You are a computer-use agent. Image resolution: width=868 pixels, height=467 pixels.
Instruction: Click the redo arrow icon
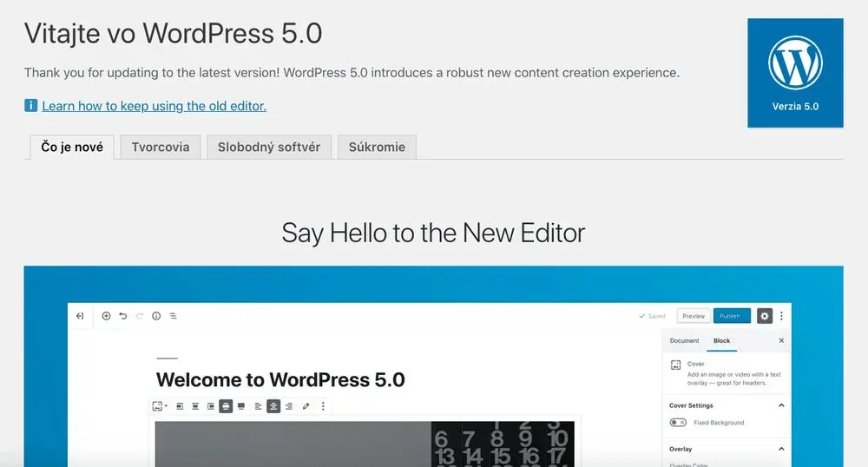140,316
